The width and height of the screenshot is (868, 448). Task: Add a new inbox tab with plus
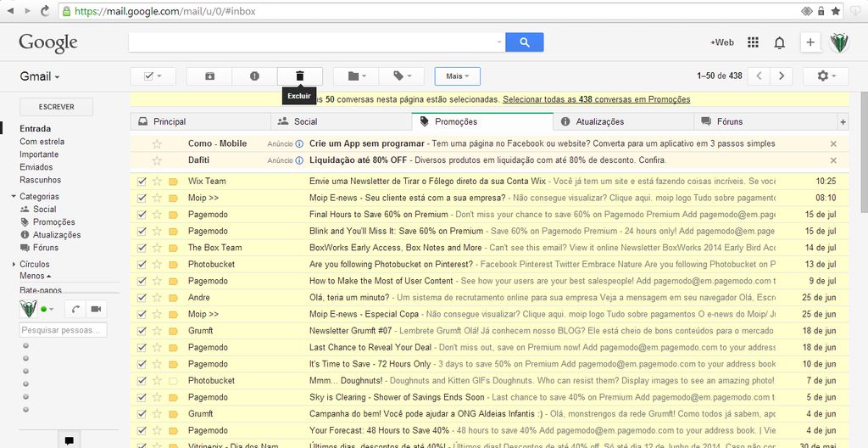coord(843,122)
